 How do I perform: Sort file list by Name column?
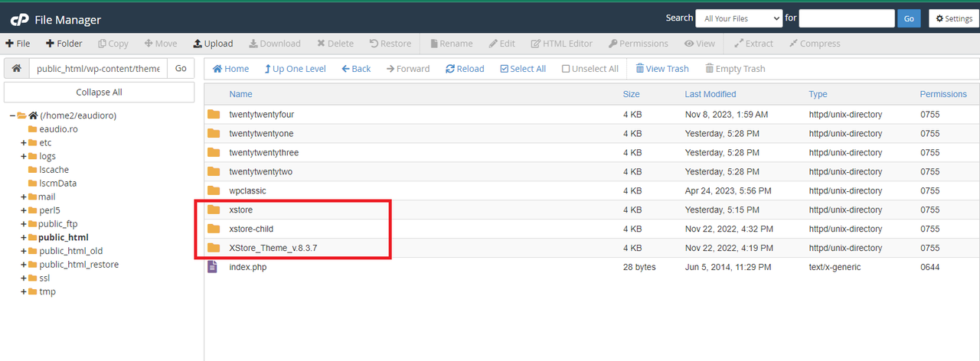[x=240, y=94]
